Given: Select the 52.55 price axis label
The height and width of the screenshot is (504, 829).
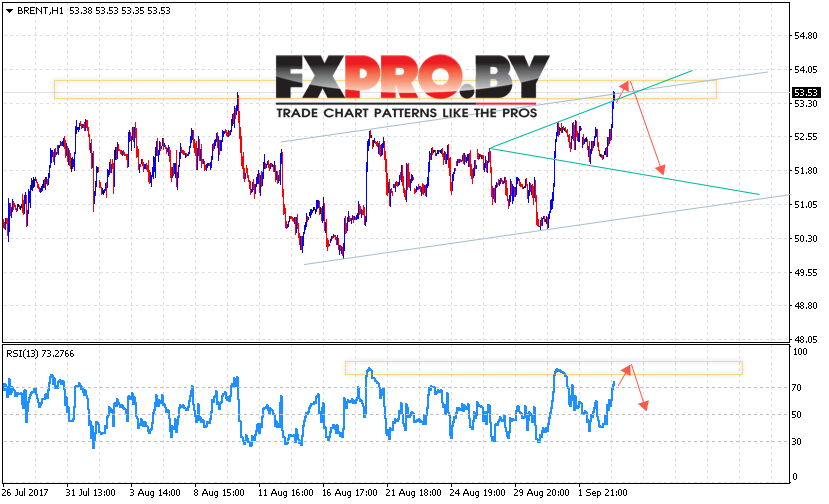Looking at the screenshot, I should coord(806,137).
